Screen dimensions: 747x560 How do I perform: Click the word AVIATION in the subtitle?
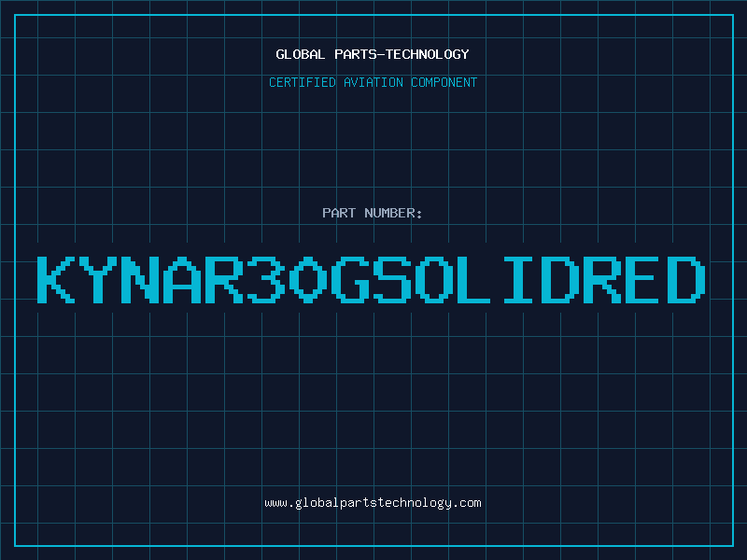tap(372, 82)
